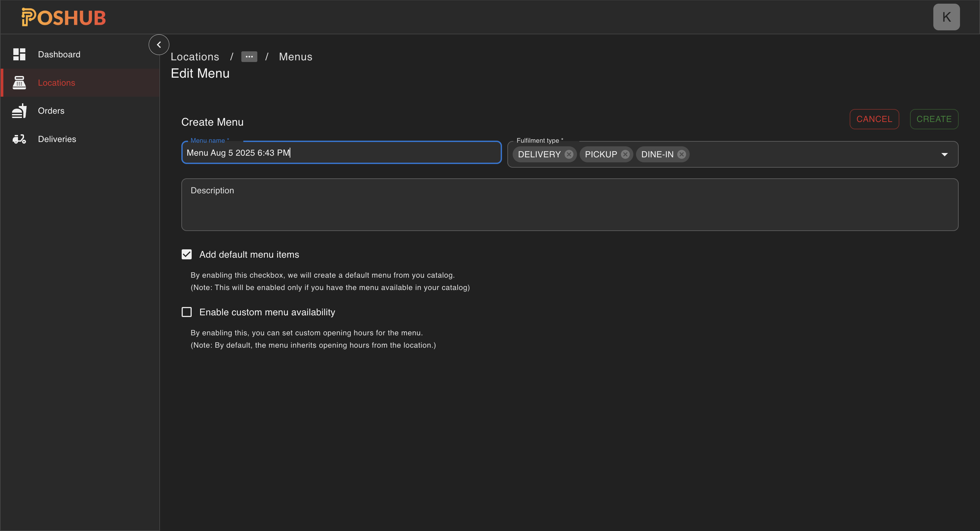Expand the collapsed breadcrumb ellipsis
This screenshot has width=980, height=531.
pos(249,56)
